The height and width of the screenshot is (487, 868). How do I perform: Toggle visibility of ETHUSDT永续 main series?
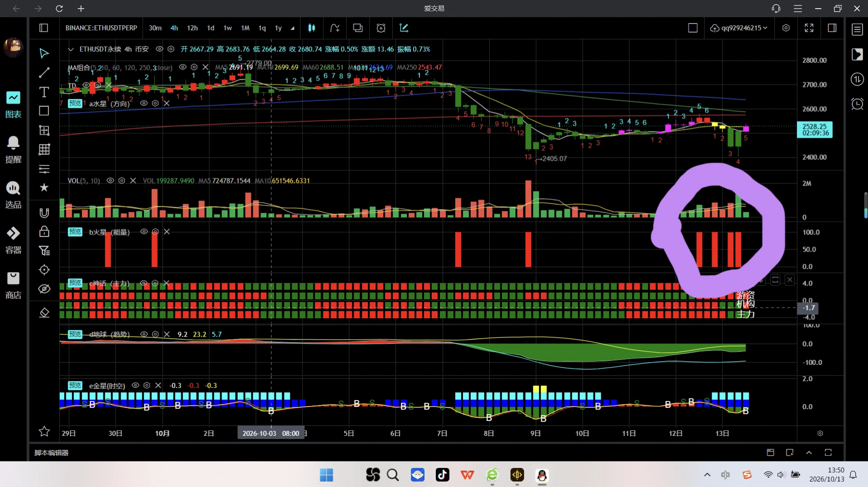point(159,49)
